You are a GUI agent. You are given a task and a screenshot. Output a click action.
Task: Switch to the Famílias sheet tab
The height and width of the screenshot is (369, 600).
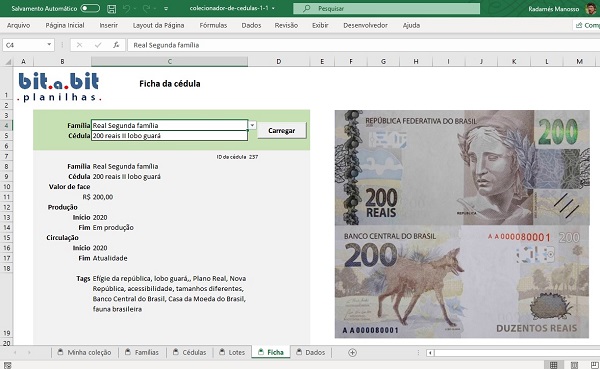[142, 352]
